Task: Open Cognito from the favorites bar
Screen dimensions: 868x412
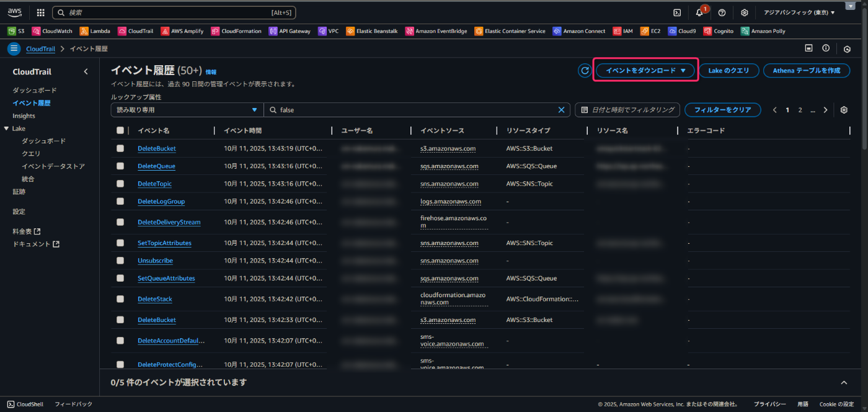Action: [718, 31]
